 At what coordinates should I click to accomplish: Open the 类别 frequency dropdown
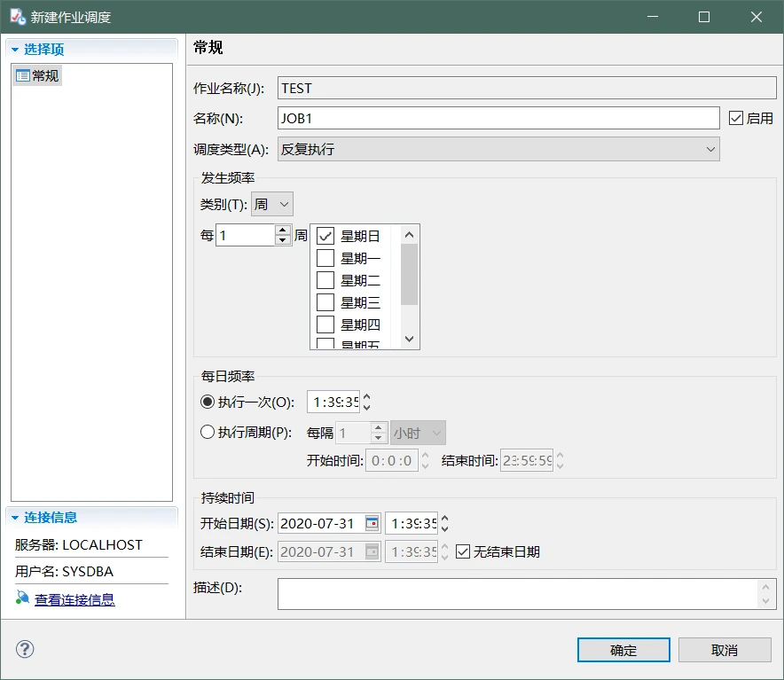tap(272, 204)
